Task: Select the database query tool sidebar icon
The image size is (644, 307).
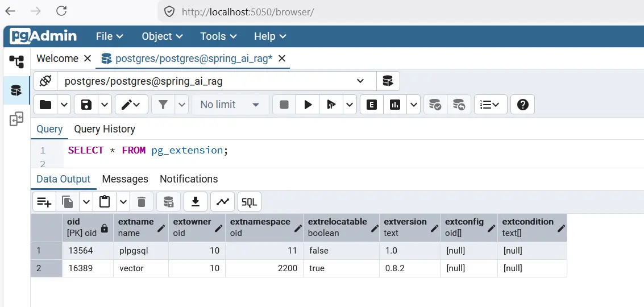Action: (16, 90)
